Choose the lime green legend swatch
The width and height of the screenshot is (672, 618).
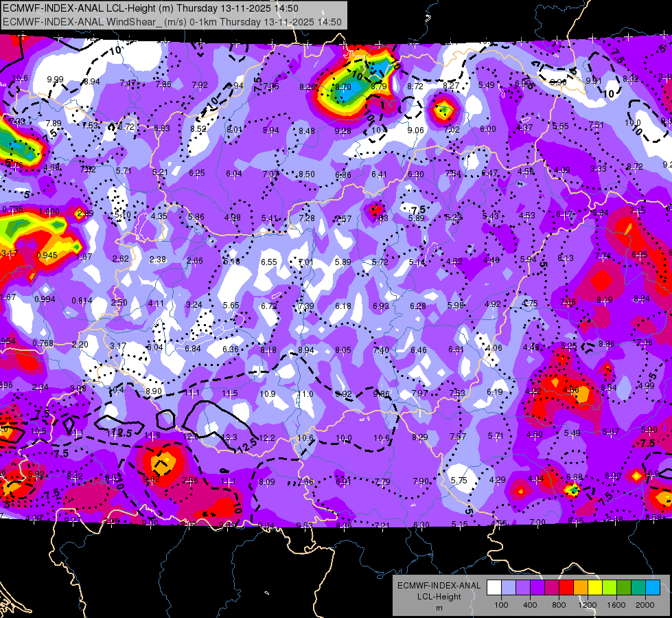click(x=610, y=588)
